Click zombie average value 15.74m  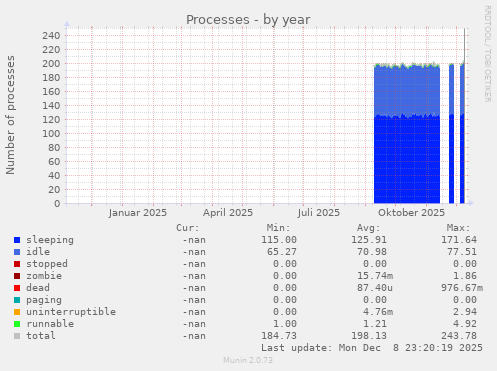point(375,276)
